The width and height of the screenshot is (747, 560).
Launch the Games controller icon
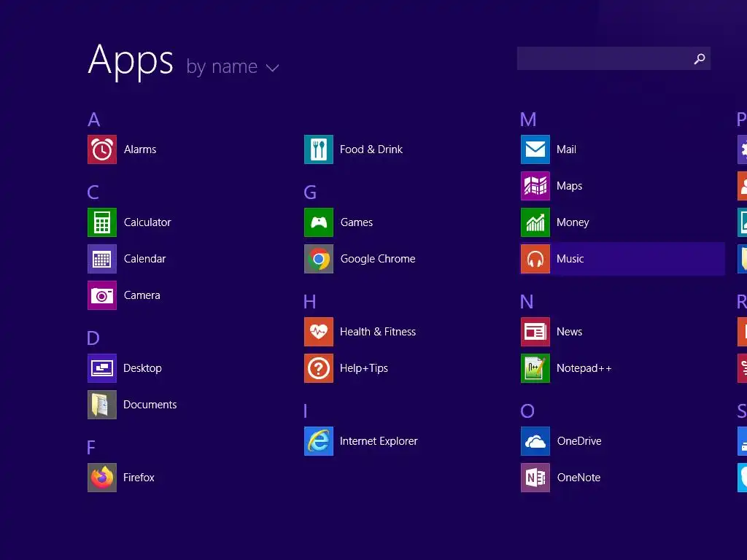[x=319, y=222]
